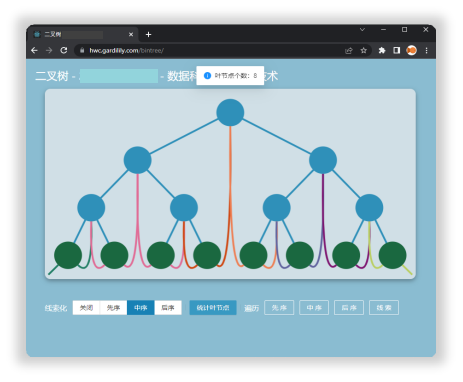Click the leftmost green leaf node

68,255
